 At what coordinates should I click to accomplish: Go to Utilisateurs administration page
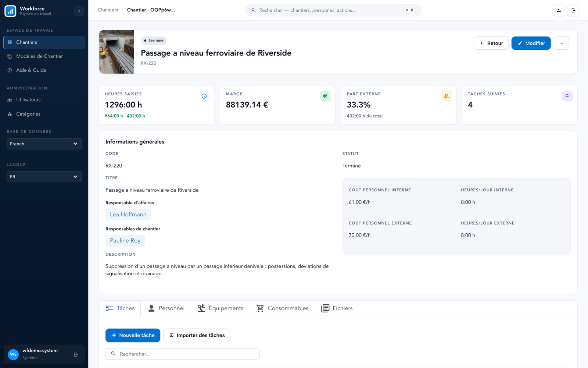point(44,100)
